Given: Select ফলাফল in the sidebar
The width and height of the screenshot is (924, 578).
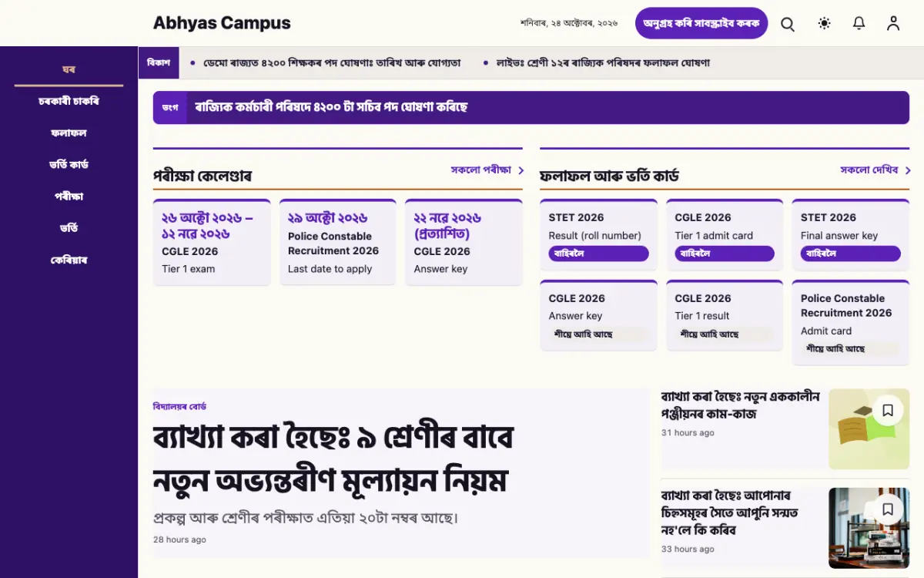Looking at the screenshot, I should tap(69, 133).
